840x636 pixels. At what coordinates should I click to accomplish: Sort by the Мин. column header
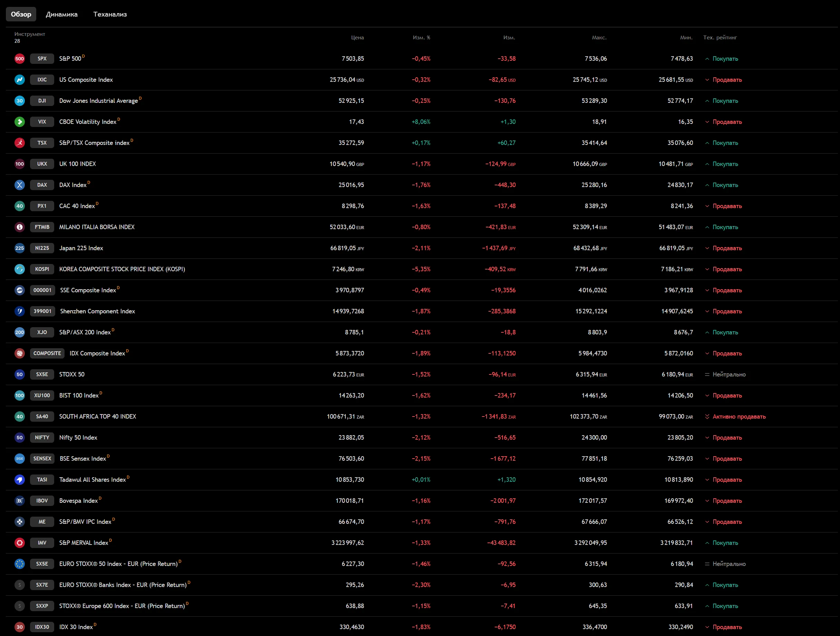tap(686, 38)
